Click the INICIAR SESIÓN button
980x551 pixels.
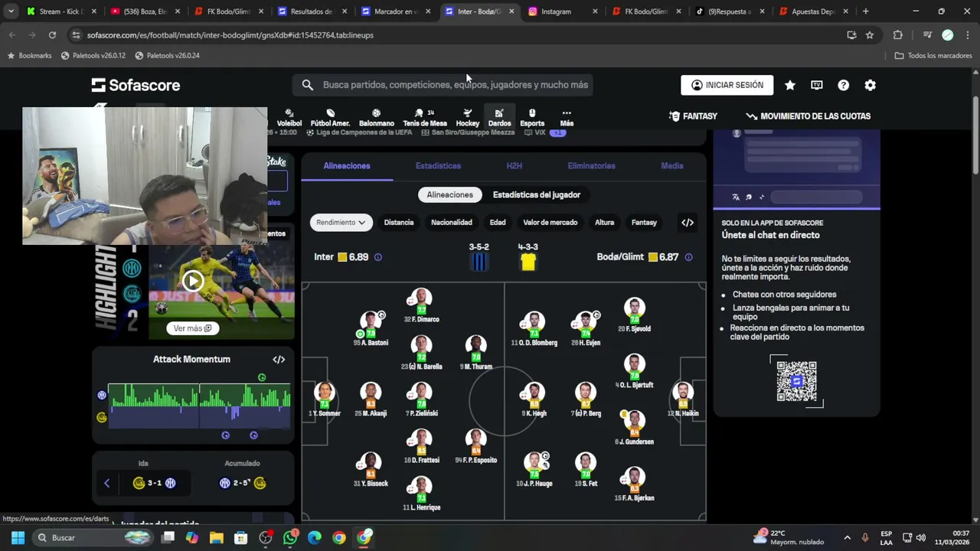tap(727, 85)
